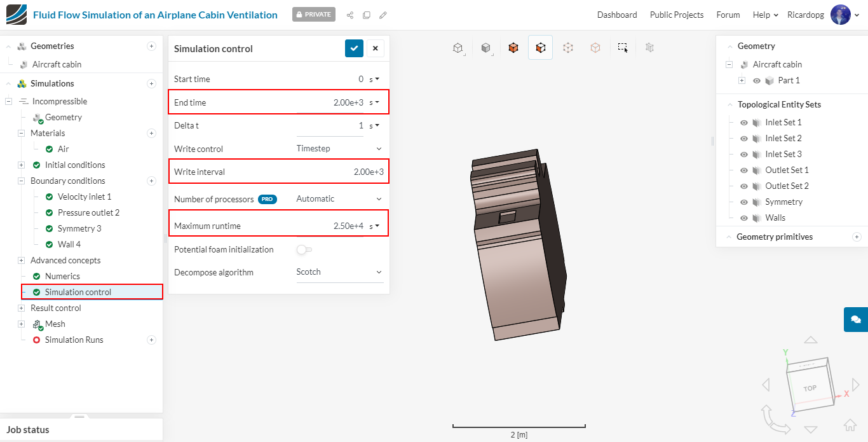Open the Write control dropdown

339,149
